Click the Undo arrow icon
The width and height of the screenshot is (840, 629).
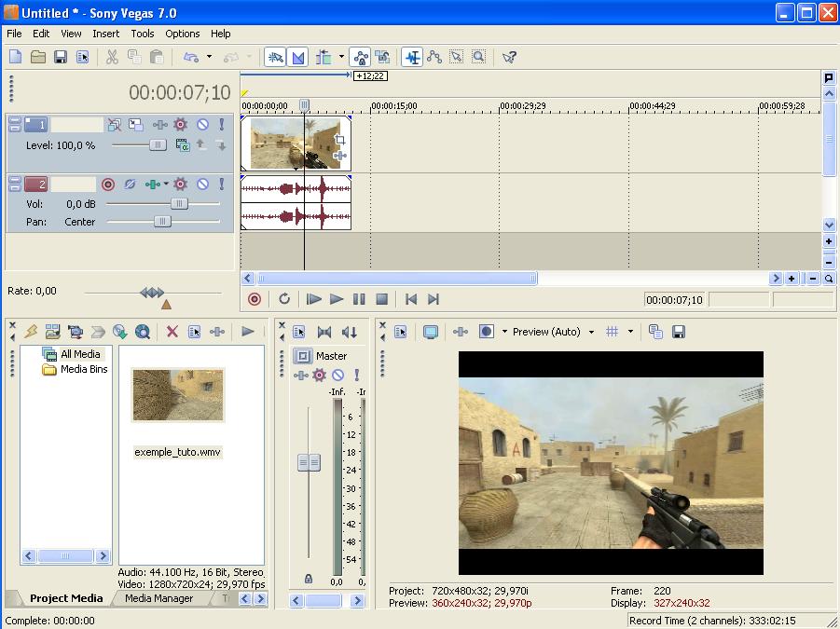click(x=191, y=57)
